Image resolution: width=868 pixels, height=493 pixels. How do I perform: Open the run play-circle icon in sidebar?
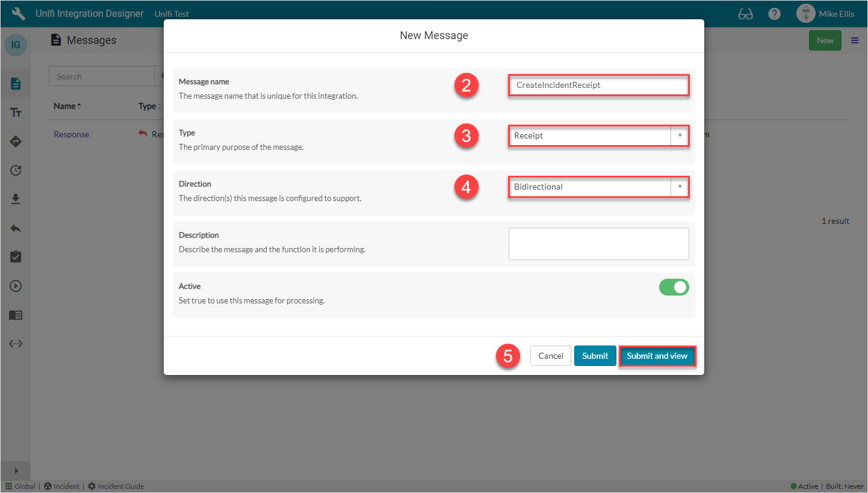point(16,285)
